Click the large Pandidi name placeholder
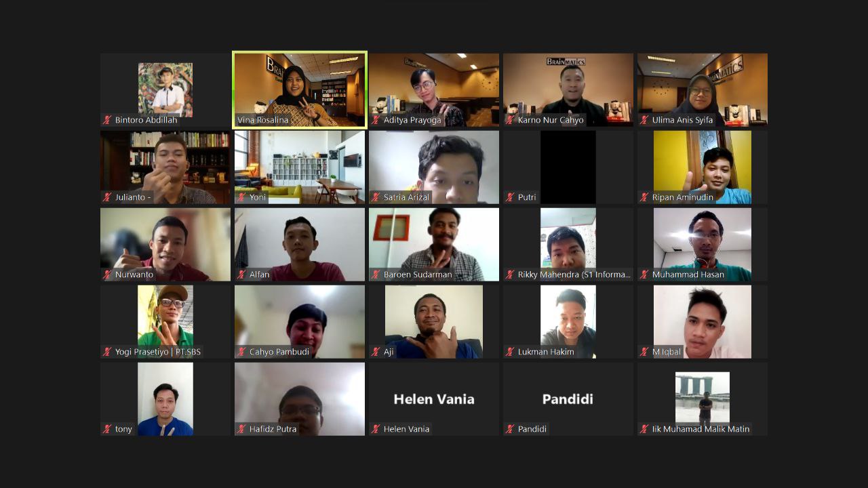Image resolution: width=868 pixels, height=488 pixels. (x=568, y=399)
